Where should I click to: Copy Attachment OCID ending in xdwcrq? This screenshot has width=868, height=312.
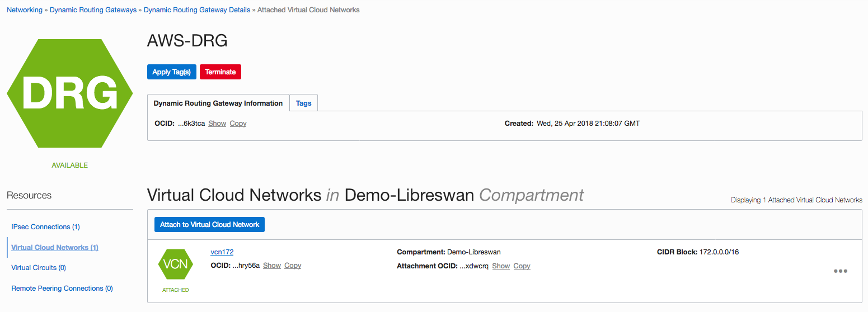522,266
